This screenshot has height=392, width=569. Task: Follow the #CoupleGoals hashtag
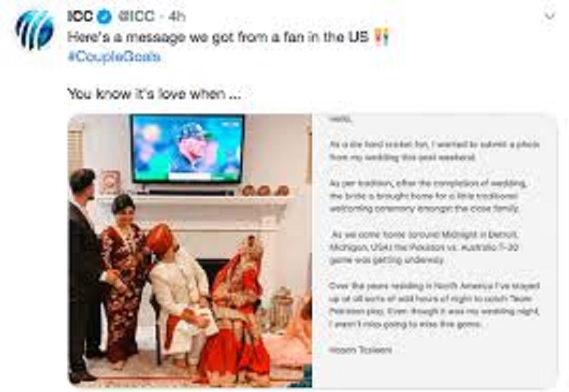pyautogui.click(x=114, y=57)
